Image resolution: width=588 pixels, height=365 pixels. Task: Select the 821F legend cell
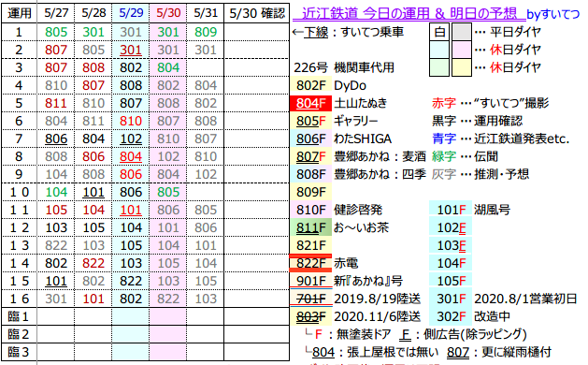pos(311,245)
